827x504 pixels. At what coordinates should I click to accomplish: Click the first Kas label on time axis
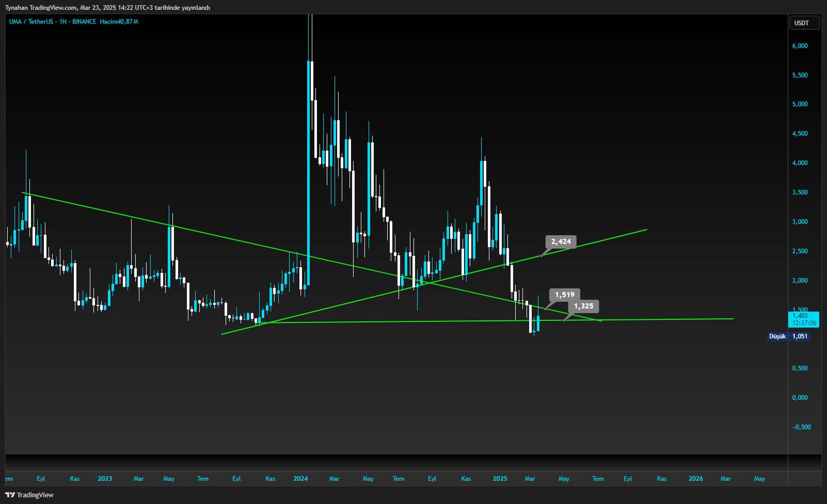[75, 479]
